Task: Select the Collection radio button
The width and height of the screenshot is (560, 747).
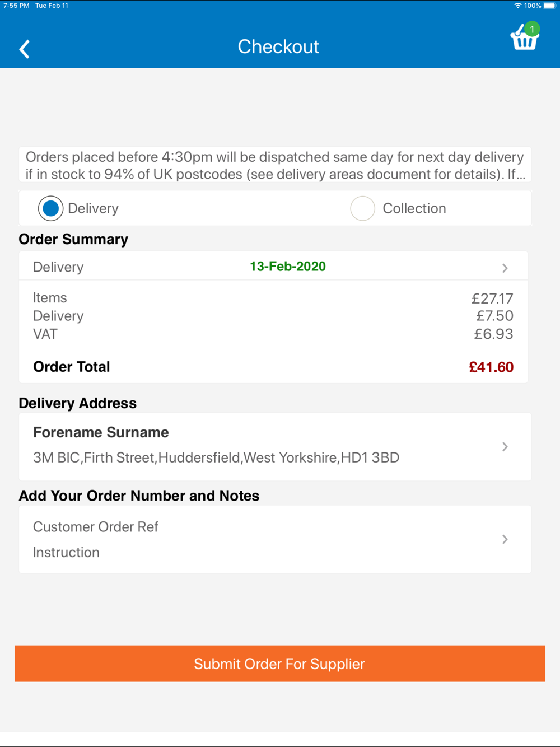Action: pos(362,208)
